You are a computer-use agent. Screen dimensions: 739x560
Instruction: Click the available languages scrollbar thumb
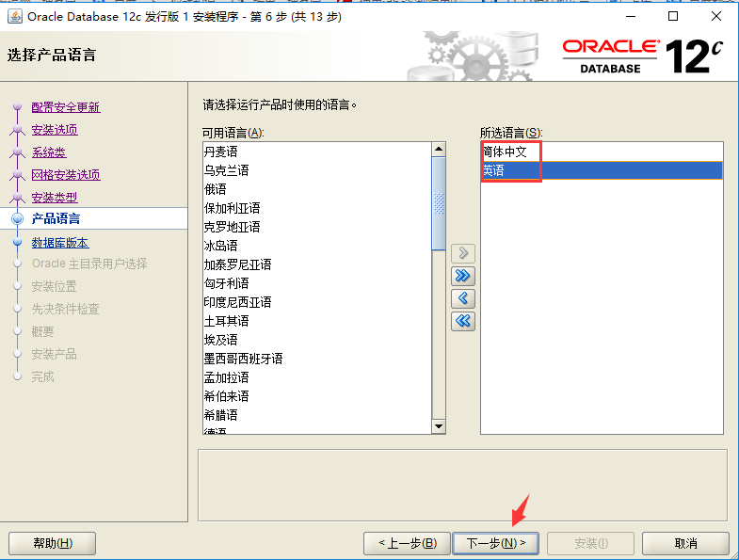pyautogui.click(x=439, y=203)
